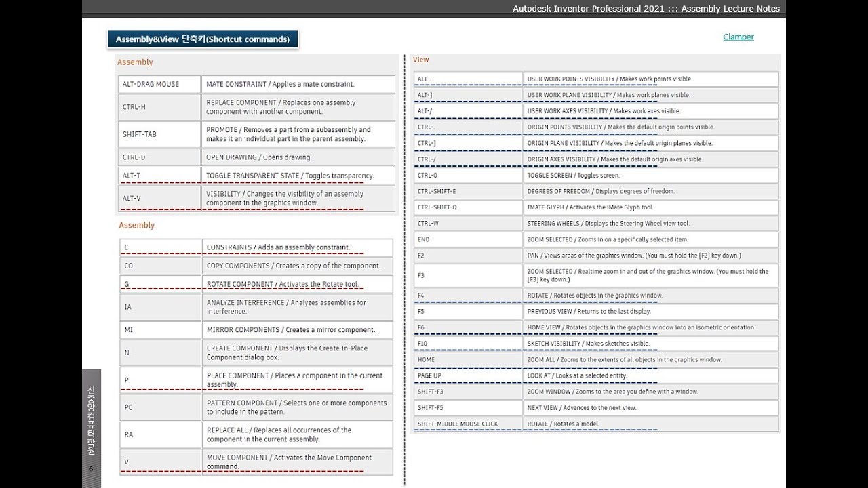Viewport: 868px width, 488px height.
Task: Select the IA shortcut cell
Action: (x=161, y=307)
